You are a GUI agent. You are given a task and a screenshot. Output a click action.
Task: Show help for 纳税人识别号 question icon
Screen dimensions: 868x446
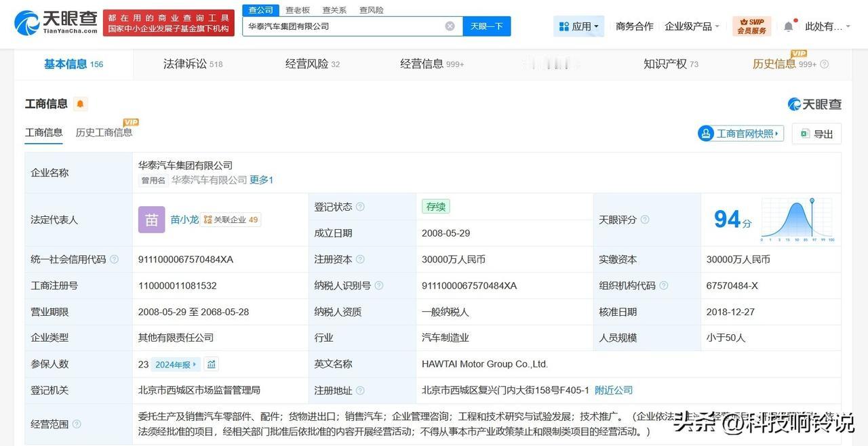(x=379, y=286)
